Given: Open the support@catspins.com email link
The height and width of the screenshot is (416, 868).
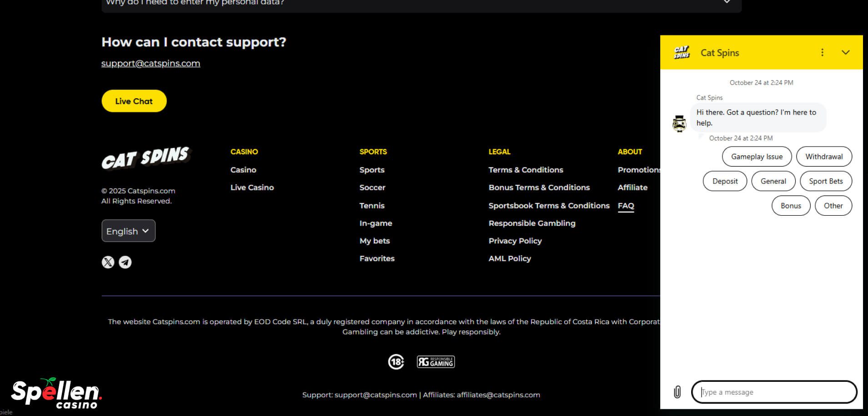Looking at the screenshot, I should [x=151, y=63].
